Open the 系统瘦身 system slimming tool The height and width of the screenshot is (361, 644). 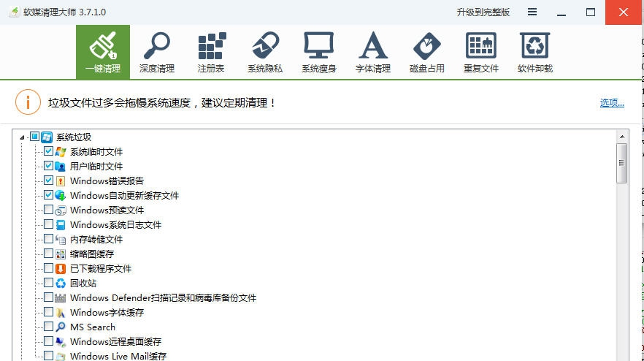[x=319, y=52]
